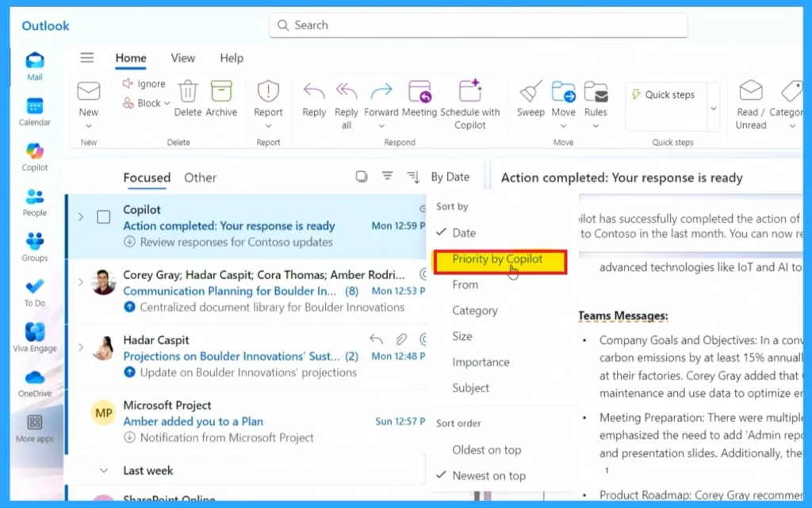Open the Mail app in sidebar
The height and width of the screenshot is (508, 812).
tap(35, 67)
